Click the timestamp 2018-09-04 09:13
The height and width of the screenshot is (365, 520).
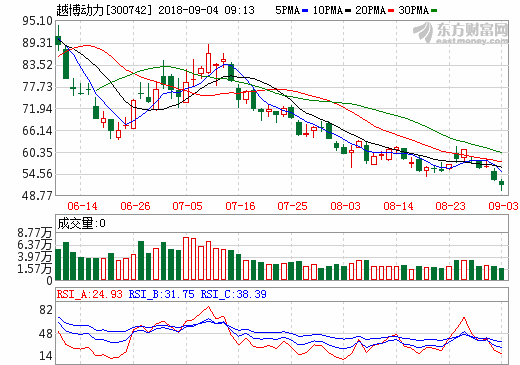[x=206, y=10]
